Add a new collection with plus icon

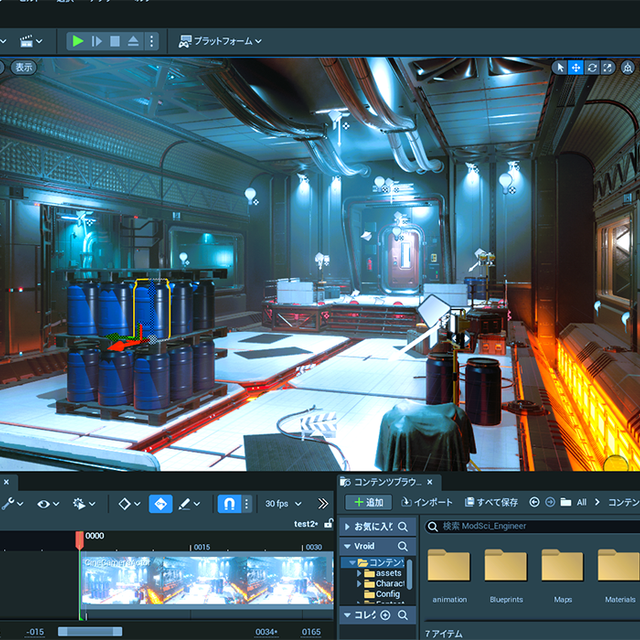tap(385, 615)
